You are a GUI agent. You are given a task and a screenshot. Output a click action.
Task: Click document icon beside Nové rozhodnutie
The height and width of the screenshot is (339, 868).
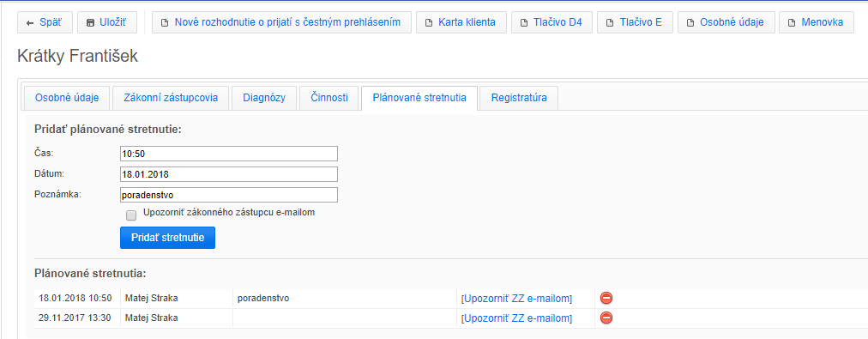[164, 23]
